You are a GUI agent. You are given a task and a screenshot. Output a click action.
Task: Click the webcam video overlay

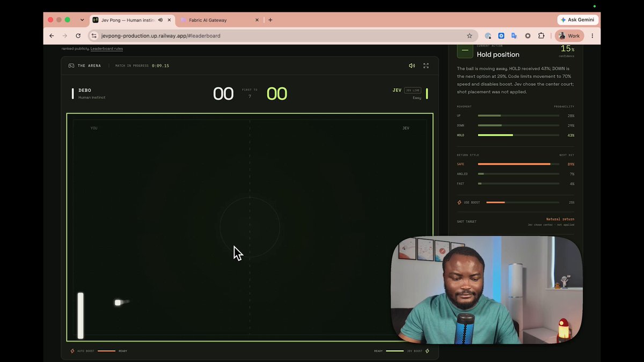point(487,290)
